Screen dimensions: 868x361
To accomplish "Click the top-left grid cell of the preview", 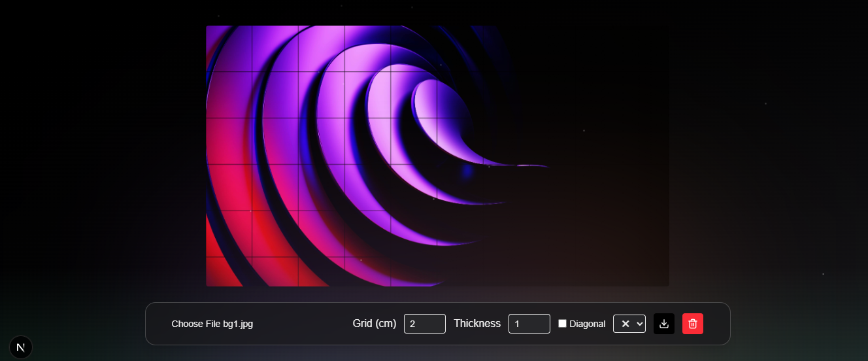I will click(x=229, y=49).
